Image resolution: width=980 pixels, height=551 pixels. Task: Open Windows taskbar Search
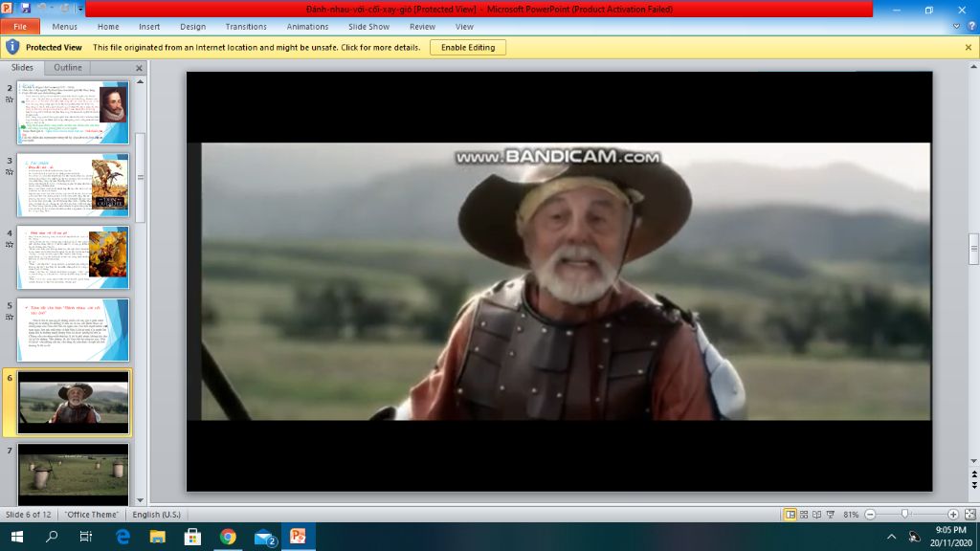52,537
